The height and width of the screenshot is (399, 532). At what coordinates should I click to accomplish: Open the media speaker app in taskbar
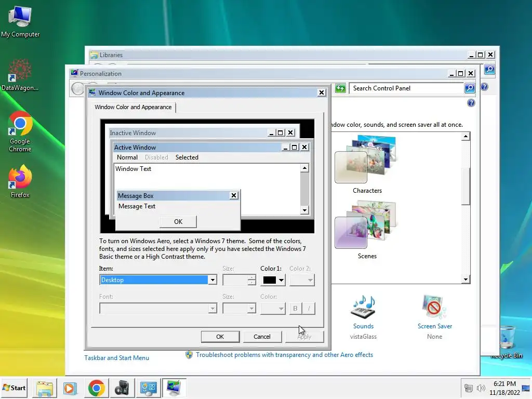pyautogui.click(x=122, y=388)
